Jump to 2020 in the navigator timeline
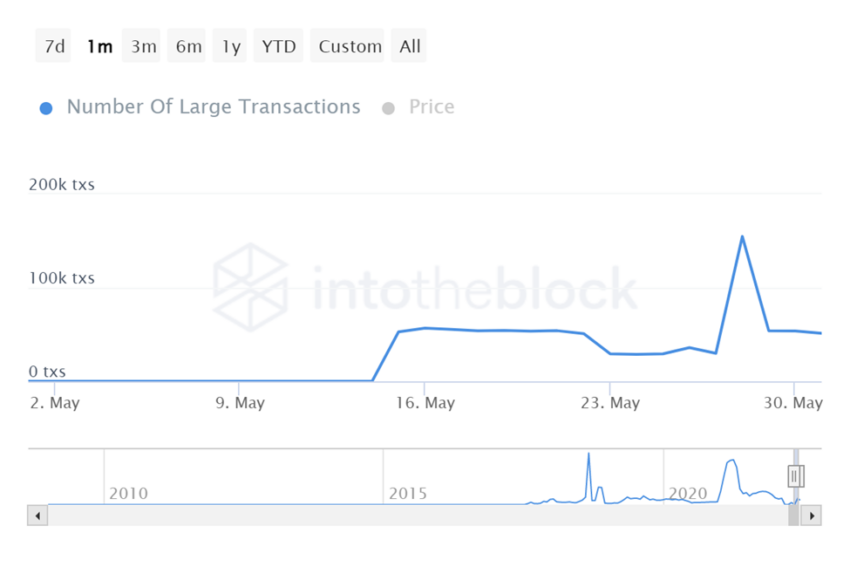Image resolution: width=850 pixels, height=567 pixels. click(x=688, y=493)
